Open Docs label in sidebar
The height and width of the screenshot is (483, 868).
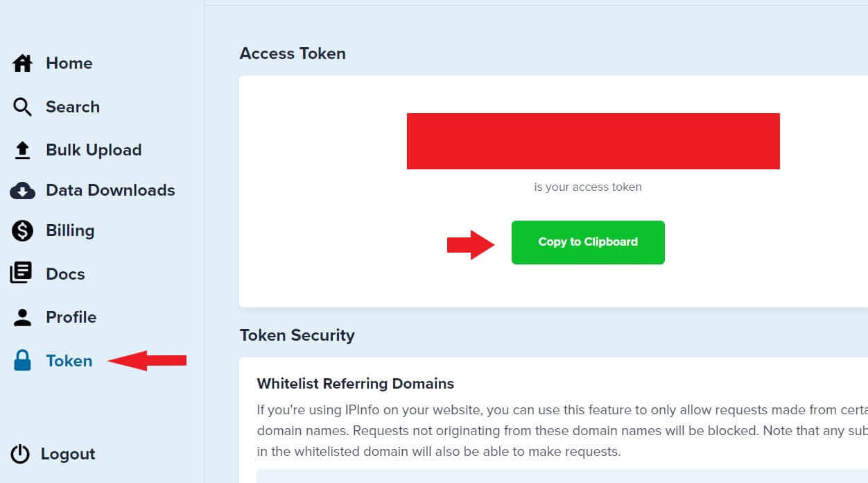click(65, 274)
